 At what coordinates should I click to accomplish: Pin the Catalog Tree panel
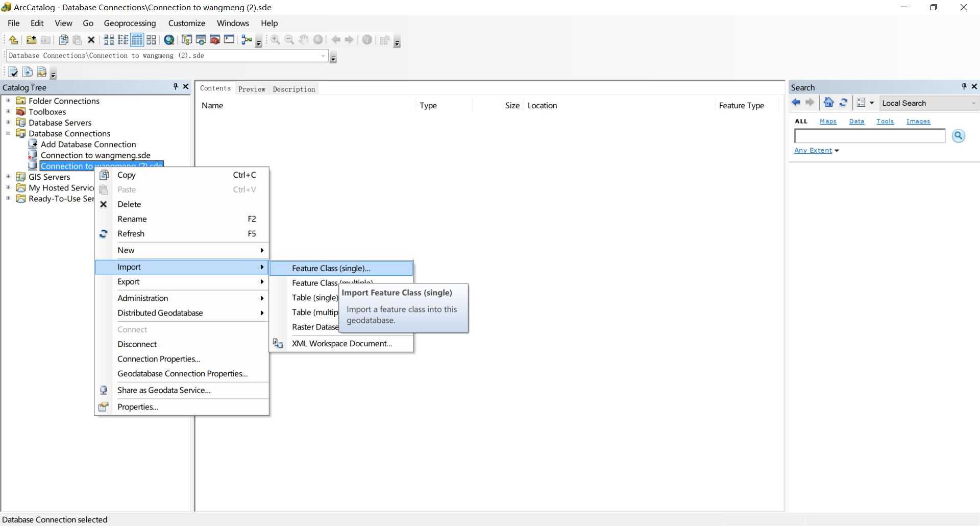(176, 87)
